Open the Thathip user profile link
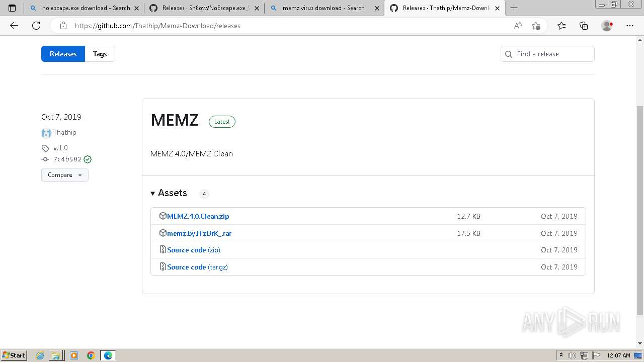The width and height of the screenshot is (644, 362). [65, 132]
